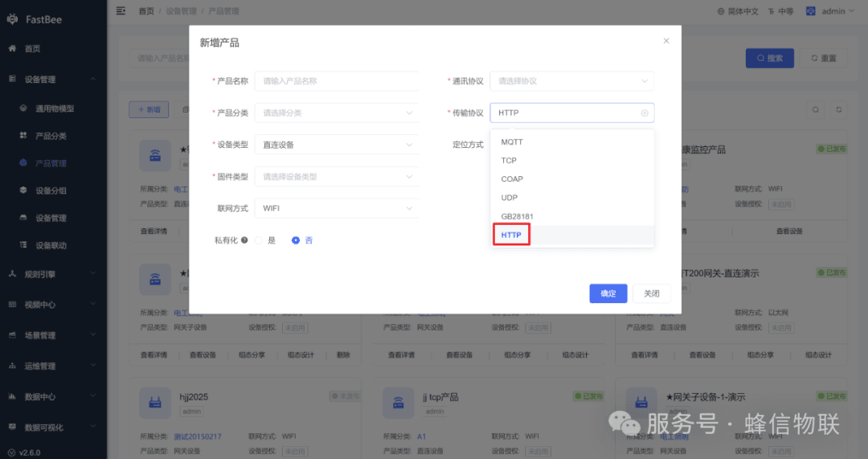Screen dimensions: 868x459
Task: Open the 通讯协议 protocol dropdown
Action: pos(572,81)
